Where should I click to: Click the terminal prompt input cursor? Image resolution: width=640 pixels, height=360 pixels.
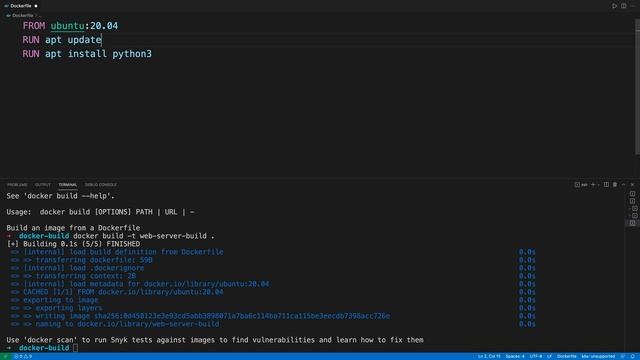pos(75,348)
